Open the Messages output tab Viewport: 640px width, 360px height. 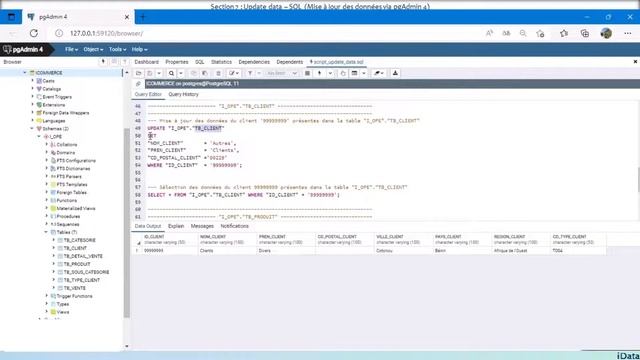click(202, 226)
